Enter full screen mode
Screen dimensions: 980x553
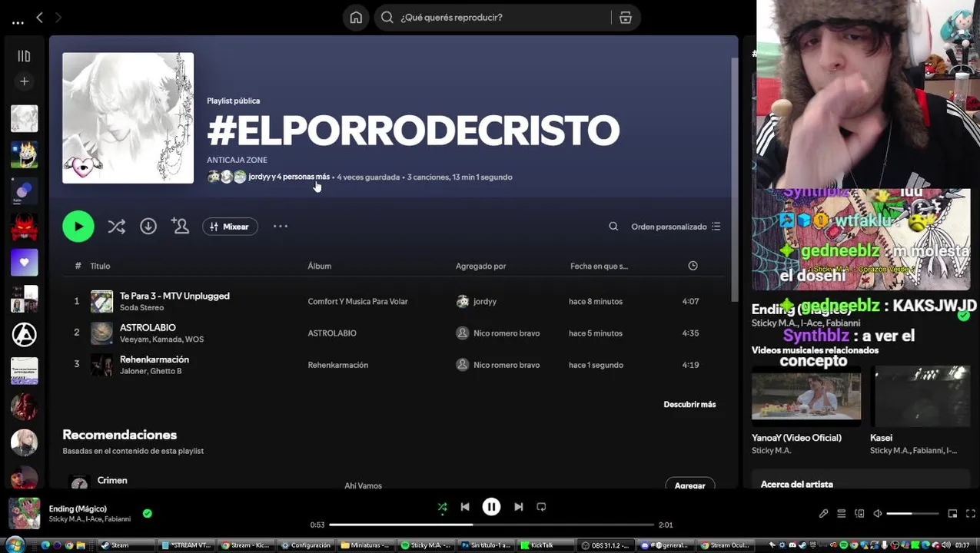pyautogui.click(x=970, y=514)
